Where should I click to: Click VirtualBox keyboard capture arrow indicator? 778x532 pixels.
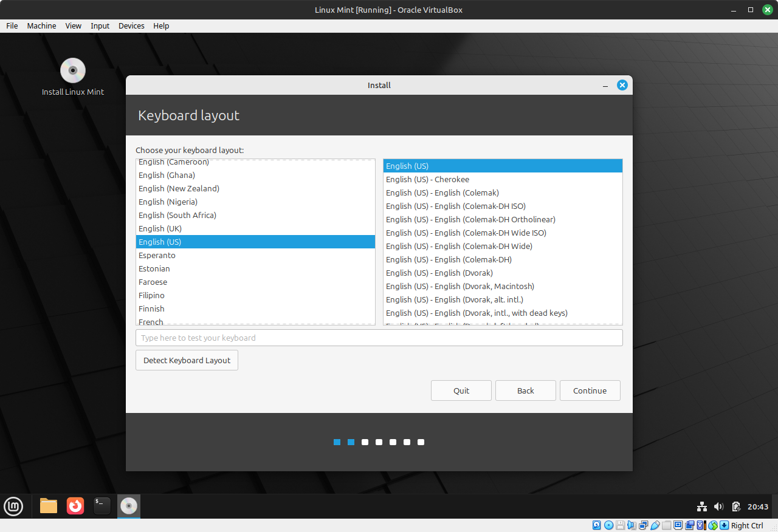(x=725, y=525)
